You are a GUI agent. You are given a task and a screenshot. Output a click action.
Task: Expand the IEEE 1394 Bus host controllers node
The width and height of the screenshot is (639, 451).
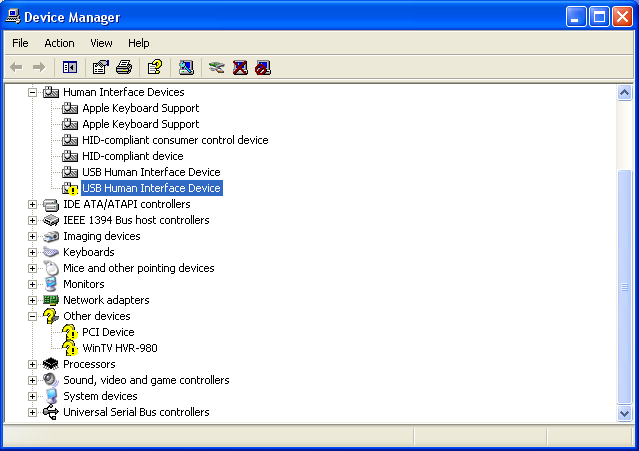pos(32,220)
